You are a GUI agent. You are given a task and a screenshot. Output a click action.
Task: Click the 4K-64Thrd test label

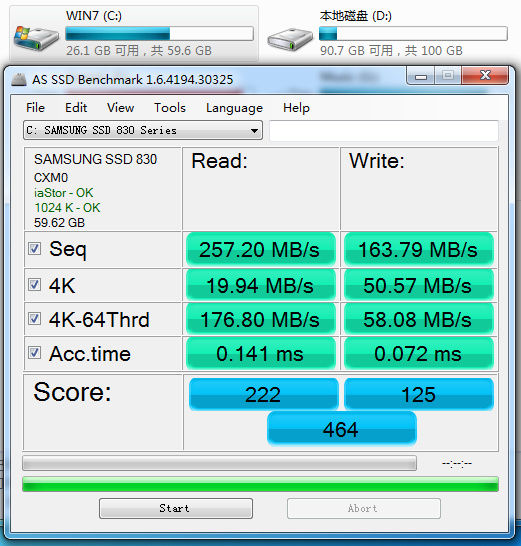point(99,319)
